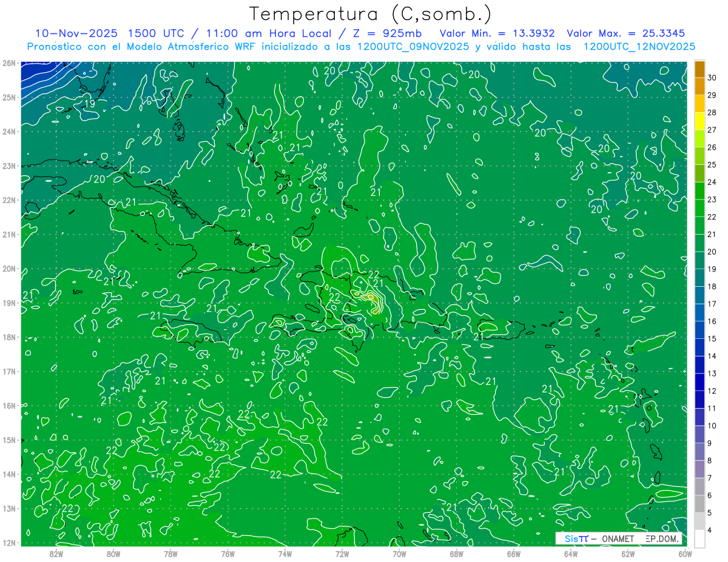Click the colorbar label "6"
Image resolution: width=728 pixels, height=562 pixels.
710,495
